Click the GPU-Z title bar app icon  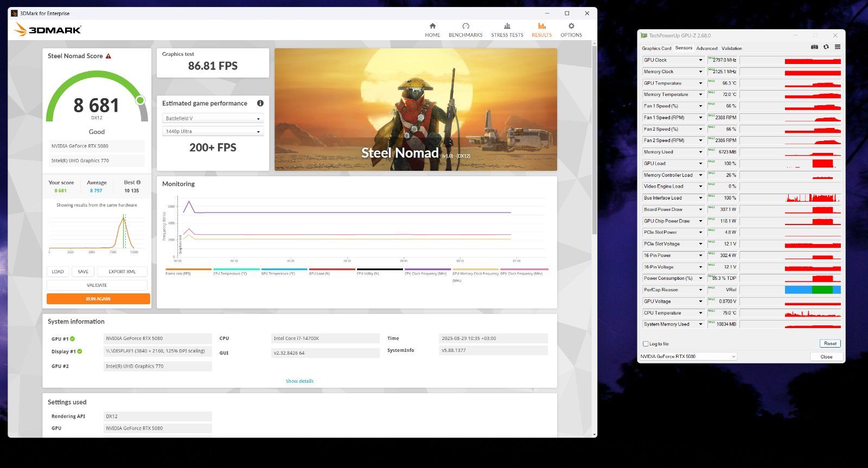point(644,35)
